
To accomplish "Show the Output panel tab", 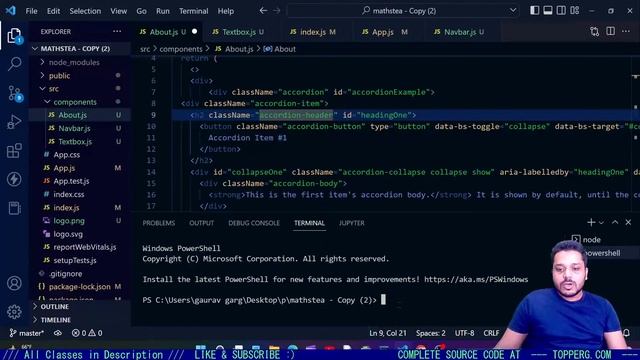I will 201,223.
